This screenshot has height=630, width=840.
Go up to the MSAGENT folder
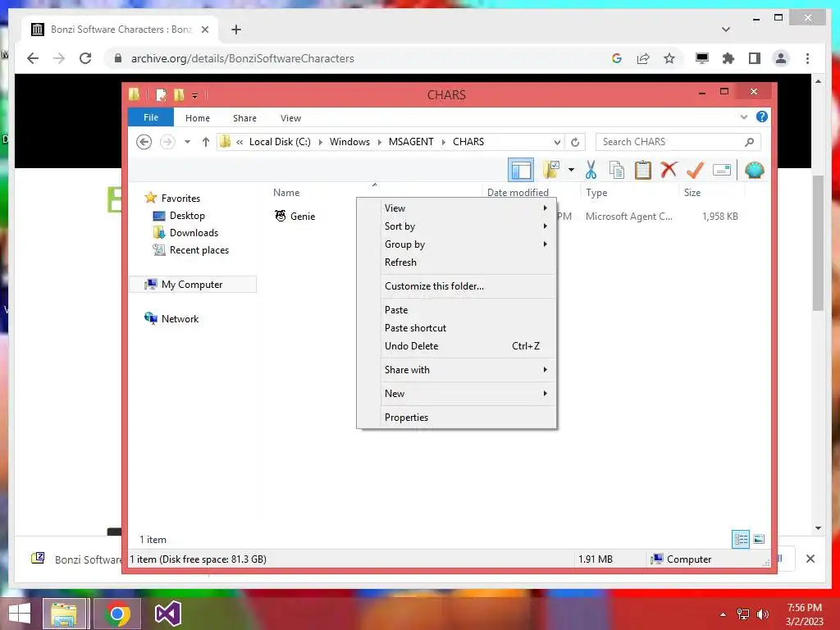205,142
